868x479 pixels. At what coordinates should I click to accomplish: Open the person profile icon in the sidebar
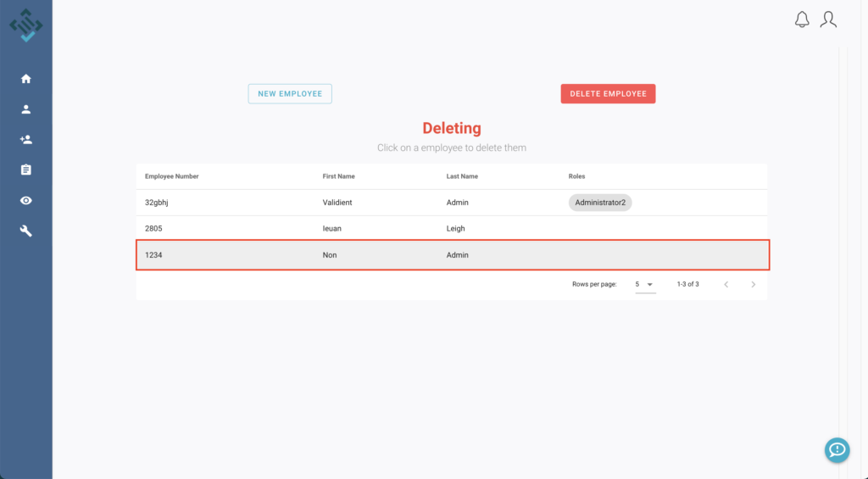point(26,109)
